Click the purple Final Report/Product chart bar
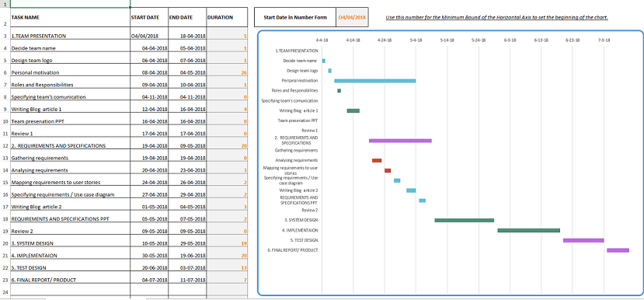The image size is (644, 300). [x=618, y=250]
